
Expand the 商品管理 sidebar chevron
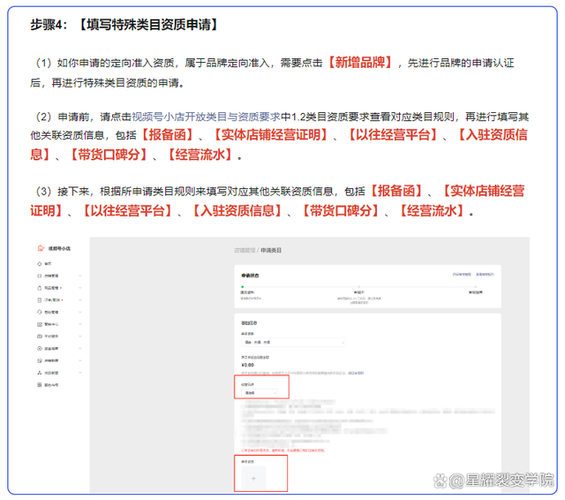tap(80, 288)
